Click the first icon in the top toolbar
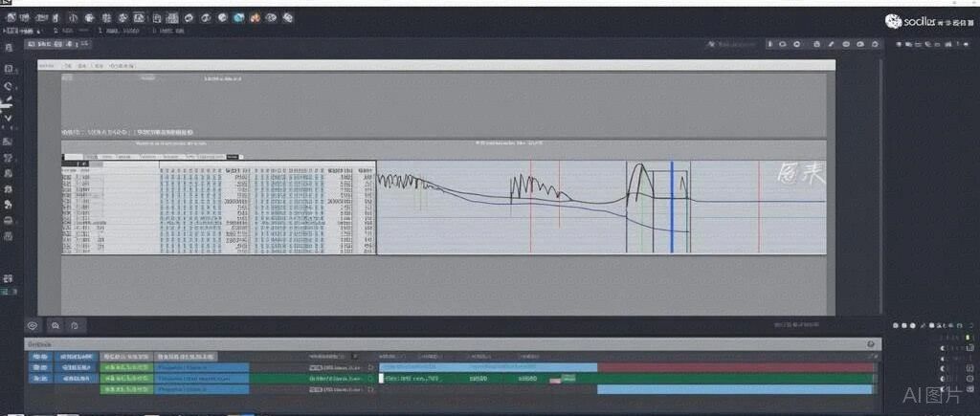Screen dimensions: 980x416 (12, 17)
